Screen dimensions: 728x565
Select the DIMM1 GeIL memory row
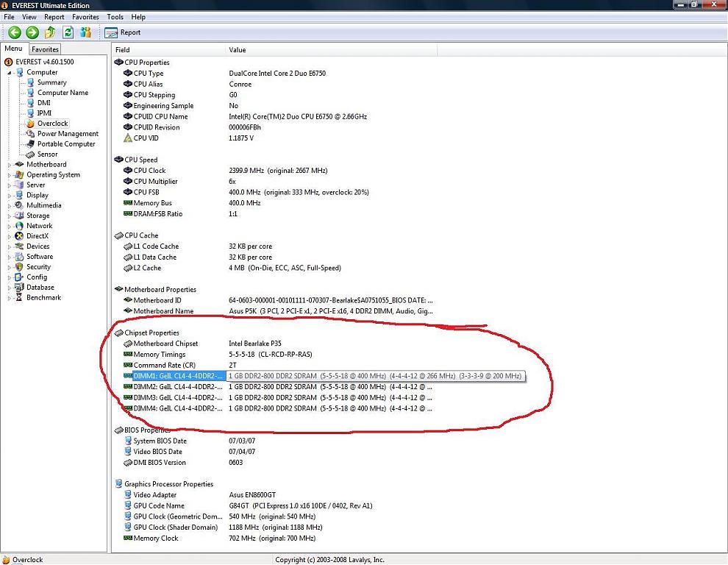324,376
